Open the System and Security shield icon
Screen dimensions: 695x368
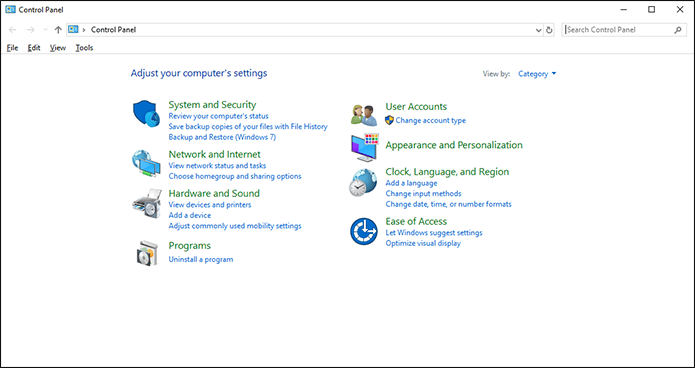[x=146, y=114]
